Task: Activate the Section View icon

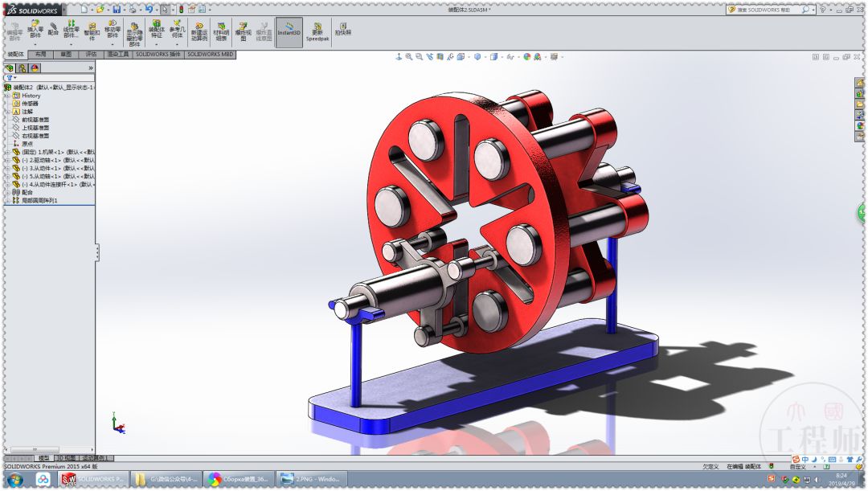Action: 440,57
